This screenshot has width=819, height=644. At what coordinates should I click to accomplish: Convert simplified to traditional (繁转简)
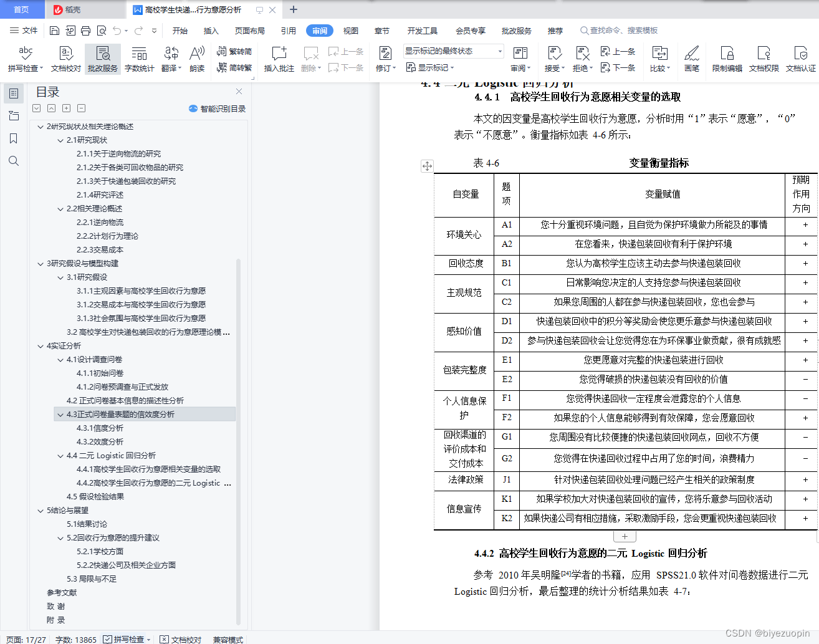point(234,52)
